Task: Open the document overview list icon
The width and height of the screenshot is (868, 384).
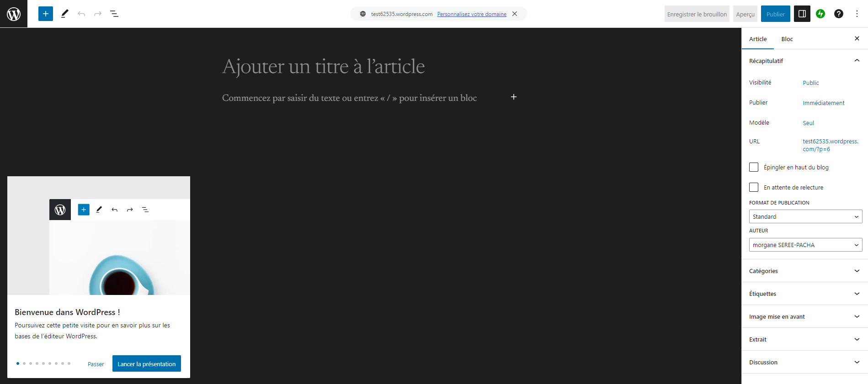Action: (x=114, y=14)
